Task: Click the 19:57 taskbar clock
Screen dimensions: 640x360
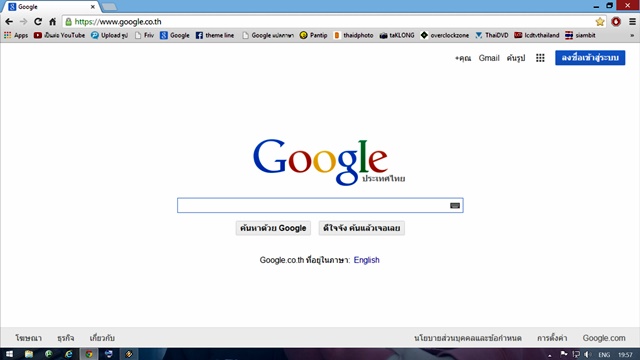Action: (x=625, y=355)
